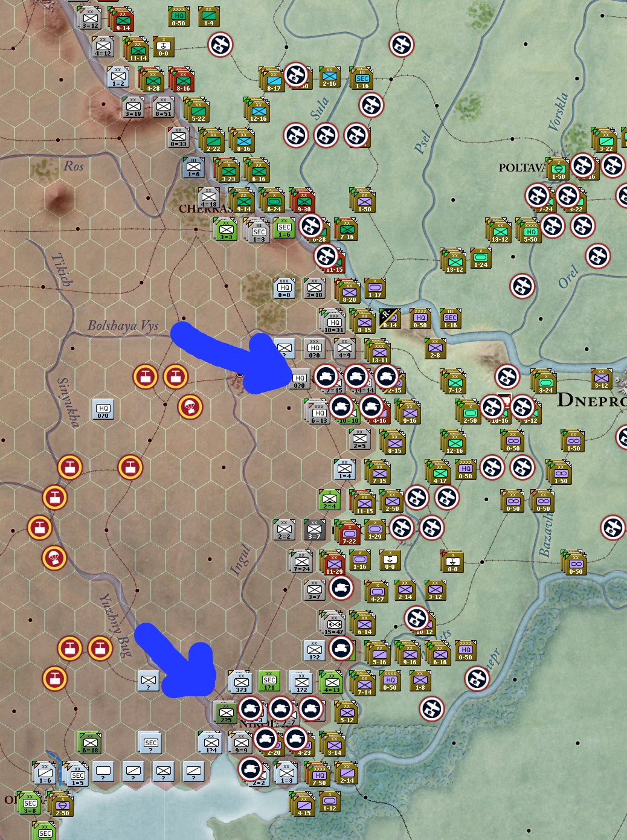The width and height of the screenshot is (627, 840).
Task: Select the light-blue 1=4 infantry counter
Action: (x=344, y=469)
